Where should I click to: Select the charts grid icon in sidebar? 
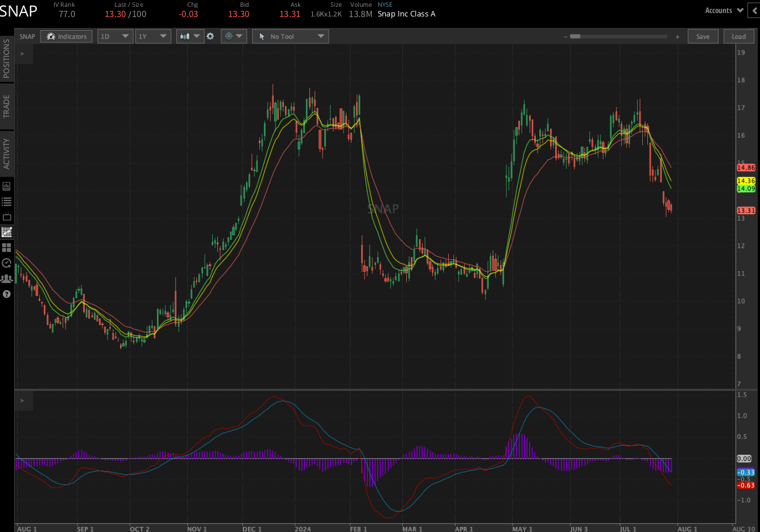point(7,232)
